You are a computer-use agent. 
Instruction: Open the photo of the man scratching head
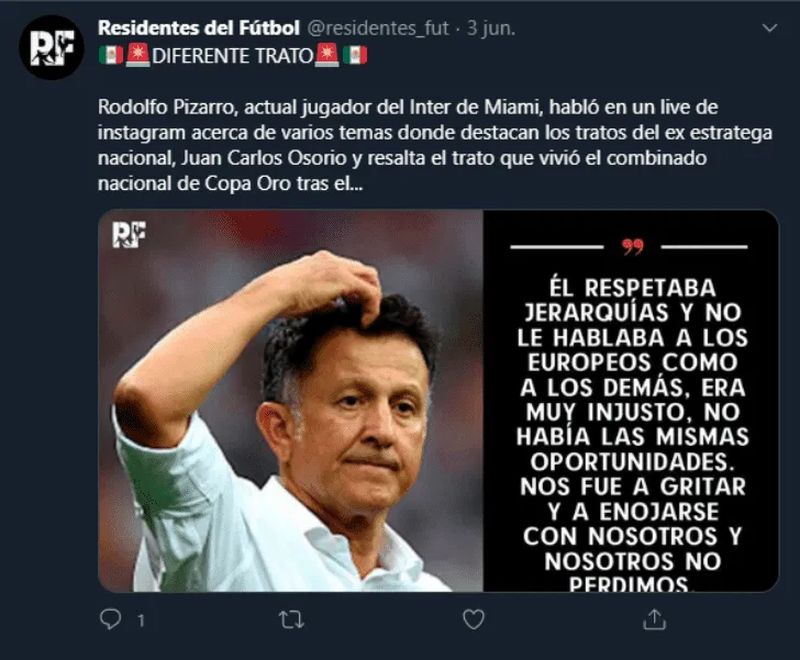pos(290,420)
